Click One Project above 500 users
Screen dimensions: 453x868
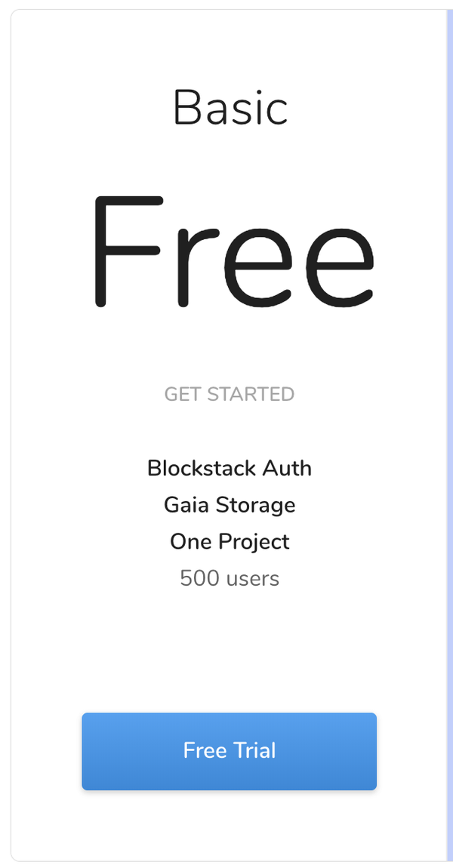229,541
